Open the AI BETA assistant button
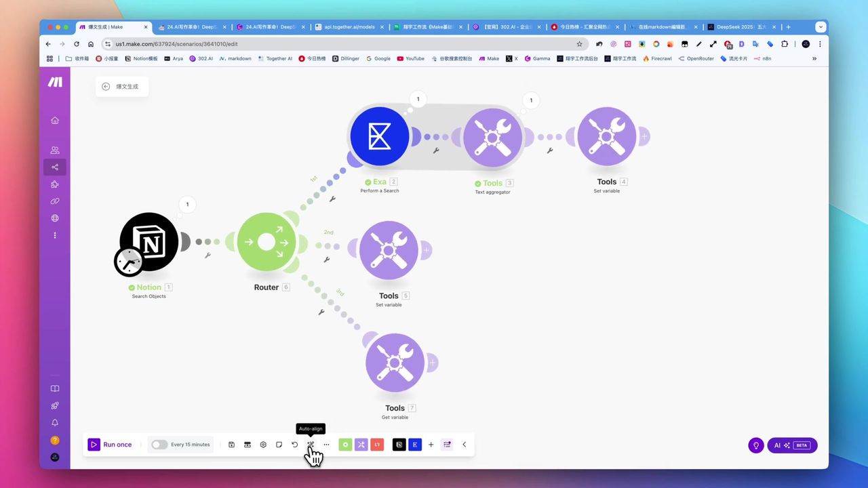The height and width of the screenshot is (488, 868). click(791, 445)
